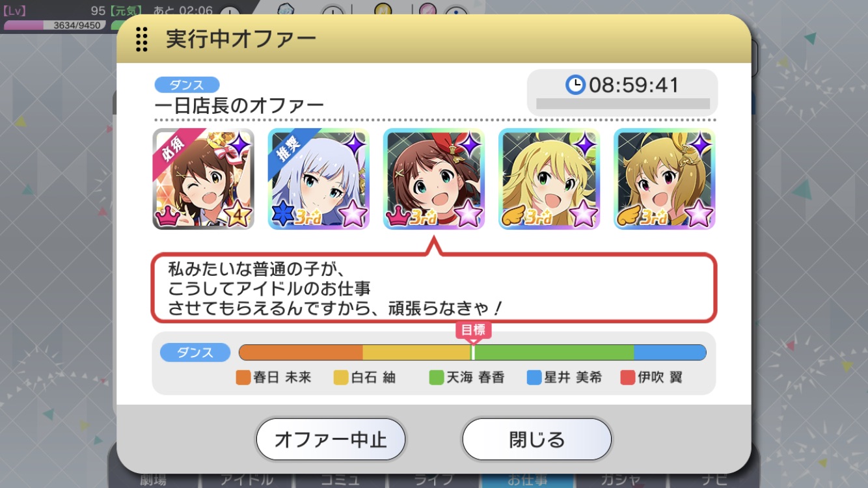The image size is (868, 488).
Task: Tap the six-dot grip icon beside 実行中オファー
Action: [141, 39]
